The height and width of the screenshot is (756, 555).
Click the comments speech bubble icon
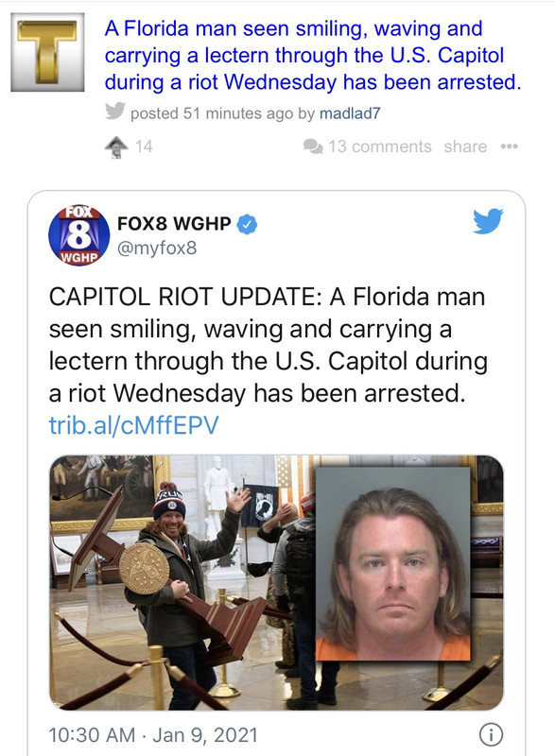pyautogui.click(x=313, y=146)
